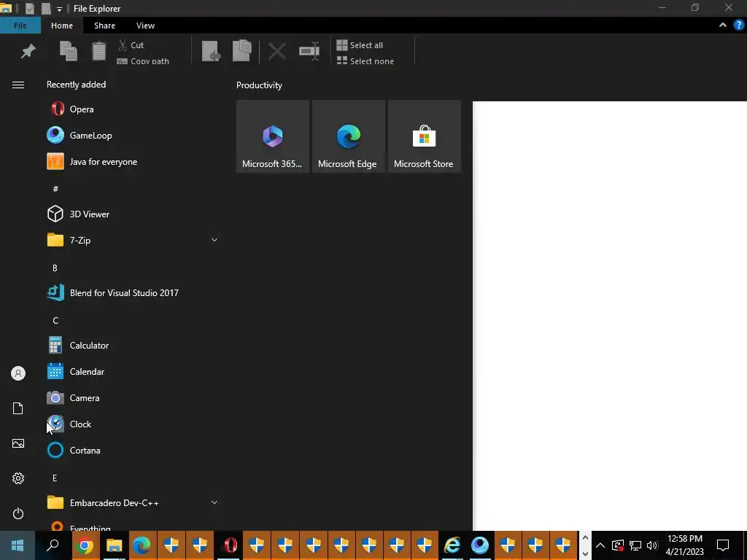Open Java for everyone app

point(131,161)
